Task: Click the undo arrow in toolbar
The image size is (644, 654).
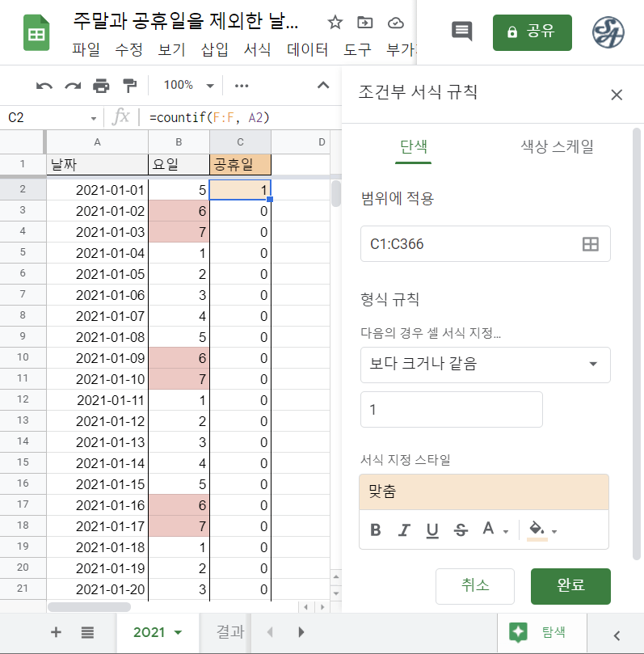Action: [x=44, y=86]
